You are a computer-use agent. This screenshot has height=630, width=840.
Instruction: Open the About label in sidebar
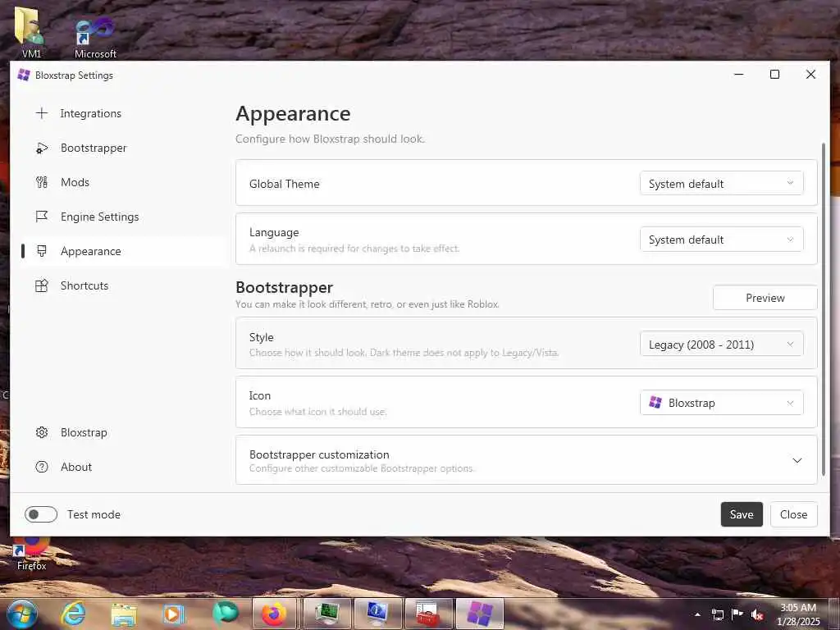[x=76, y=467]
